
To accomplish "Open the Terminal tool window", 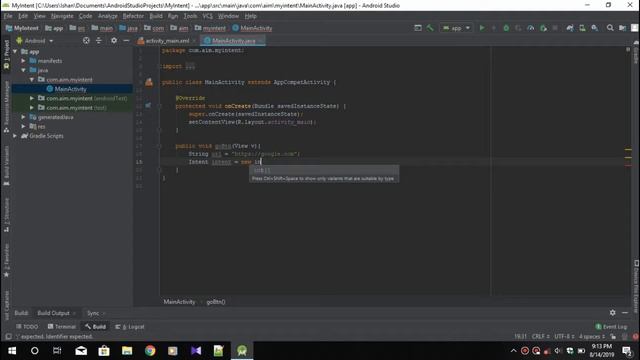I will (x=62, y=327).
